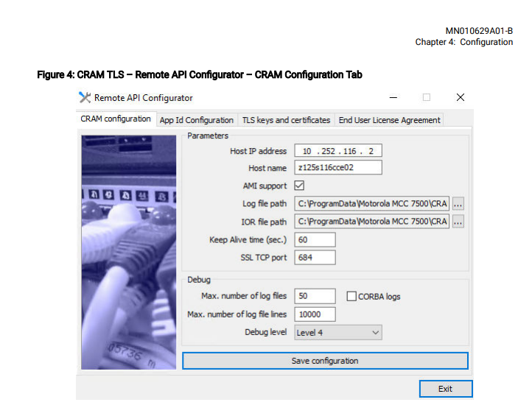
Task: Open TLS keys and certificates tab
Action: pyautogui.click(x=286, y=120)
